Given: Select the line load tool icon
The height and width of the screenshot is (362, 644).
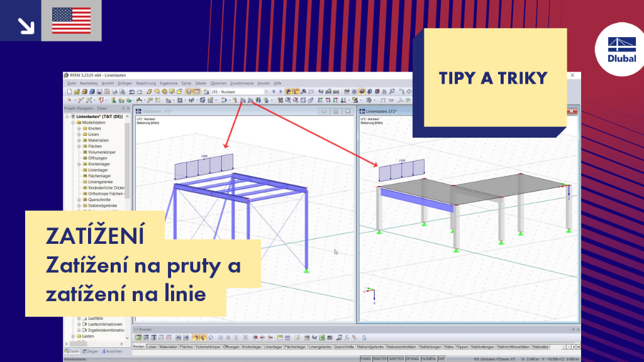Looking at the screenshot, I should (x=250, y=100).
